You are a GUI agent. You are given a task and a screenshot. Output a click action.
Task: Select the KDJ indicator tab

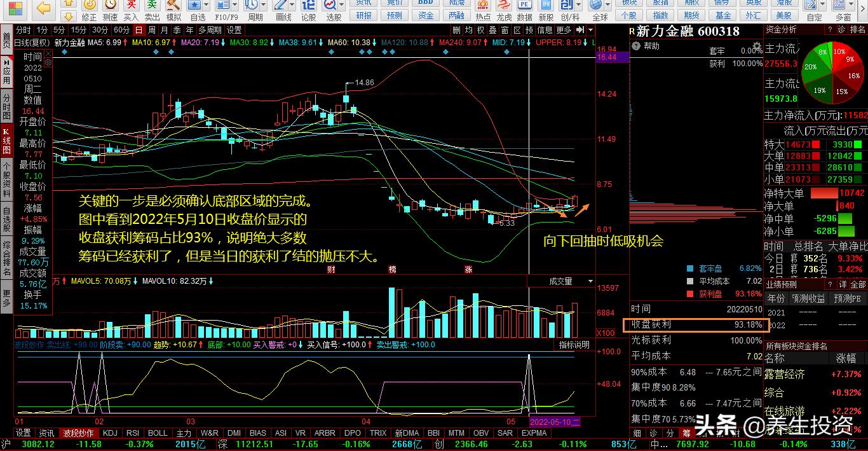click(x=111, y=433)
